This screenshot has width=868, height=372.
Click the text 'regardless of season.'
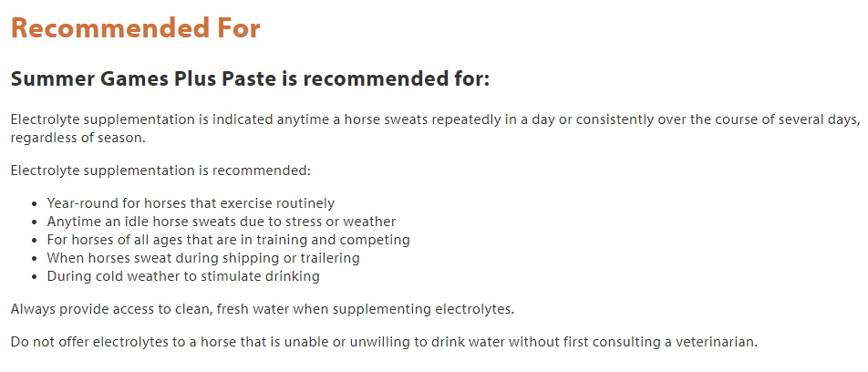tap(78, 138)
